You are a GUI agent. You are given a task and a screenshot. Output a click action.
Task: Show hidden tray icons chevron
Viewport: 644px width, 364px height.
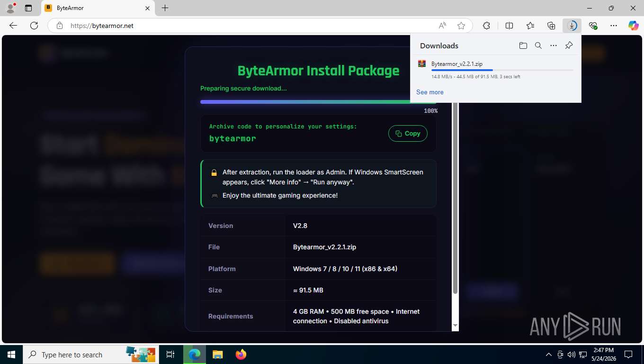[x=549, y=355]
